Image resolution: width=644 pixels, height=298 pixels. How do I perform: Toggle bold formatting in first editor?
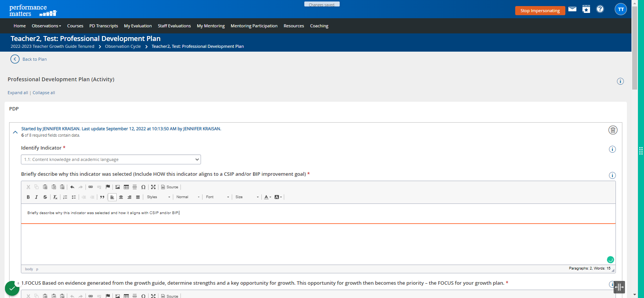[28, 197]
